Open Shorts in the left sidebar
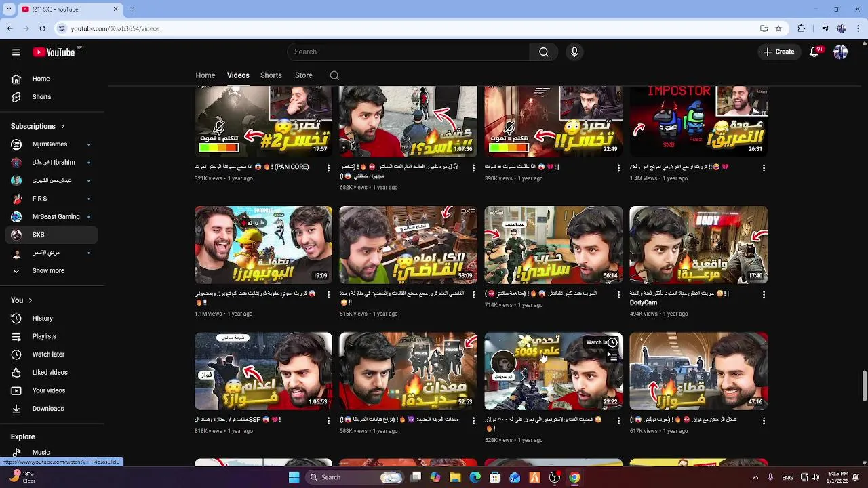 (x=52, y=97)
